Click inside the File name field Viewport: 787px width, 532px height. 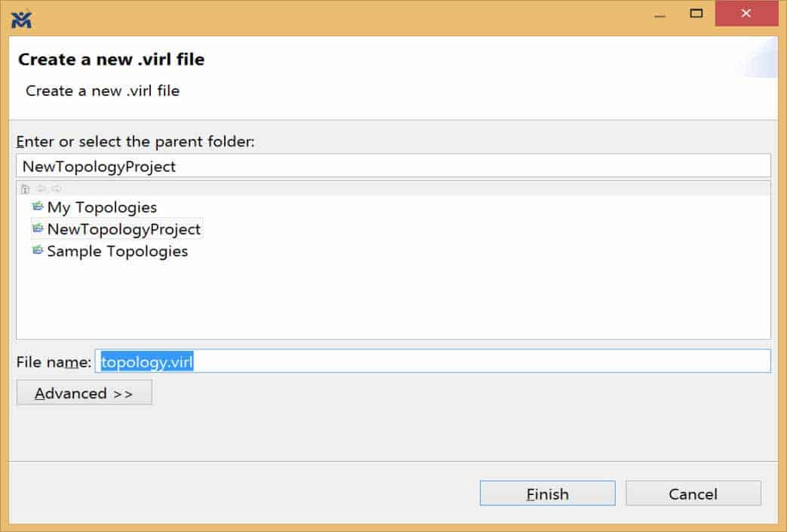pyautogui.click(x=432, y=361)
